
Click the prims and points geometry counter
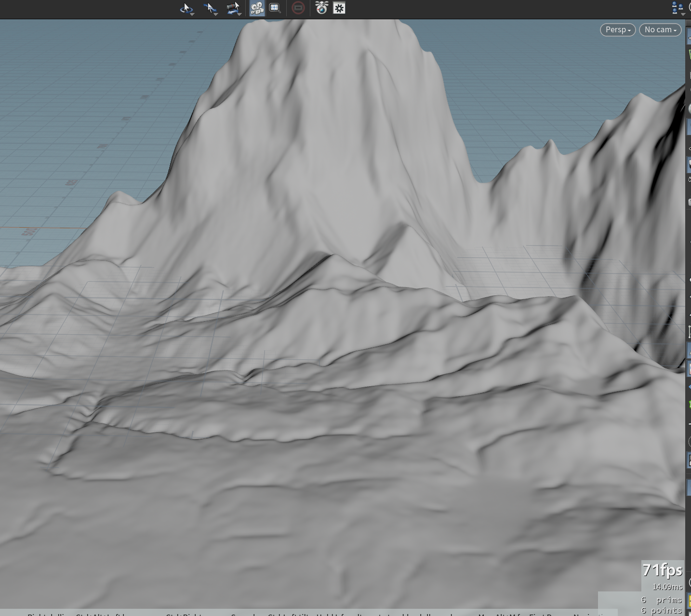click(662, 605)
